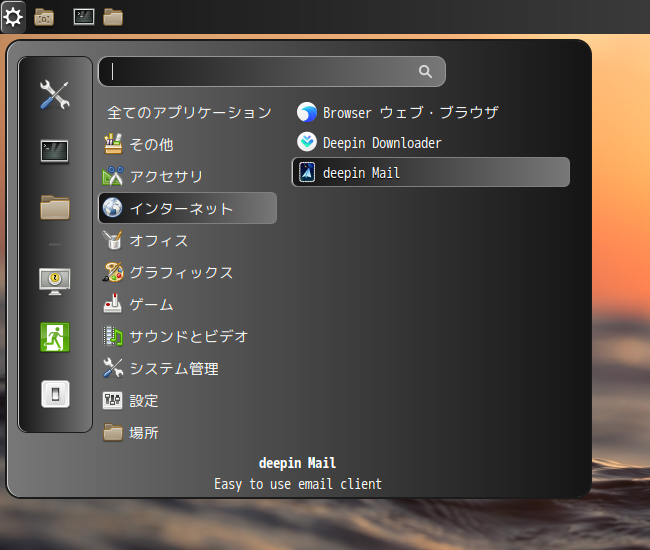650x550 pixels.
Task: Click show desktop folder icon in panel
Action: (44, 17)
